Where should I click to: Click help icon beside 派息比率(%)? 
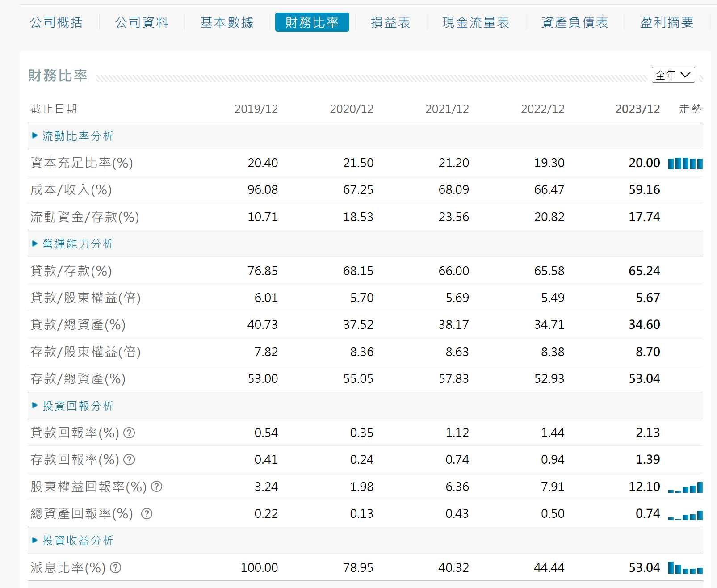coord(115,567)
